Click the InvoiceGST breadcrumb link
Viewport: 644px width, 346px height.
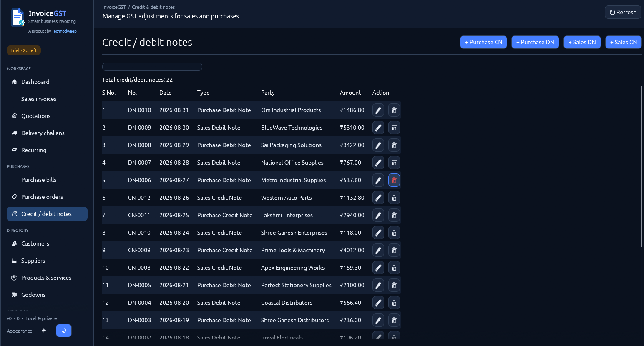click(x=114, y=7)
